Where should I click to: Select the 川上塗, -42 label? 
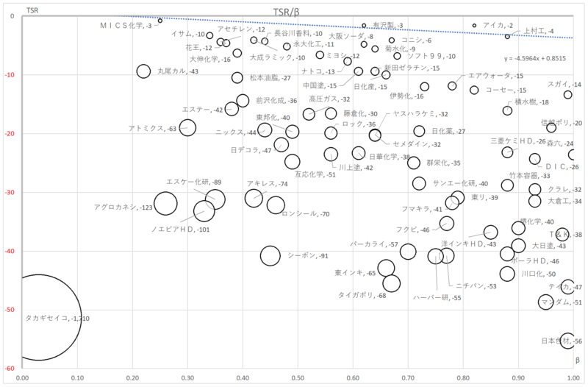356,168
